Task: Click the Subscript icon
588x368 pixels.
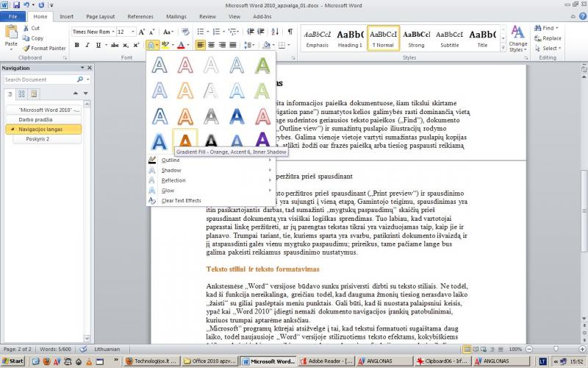Action: tap(126, 45)
